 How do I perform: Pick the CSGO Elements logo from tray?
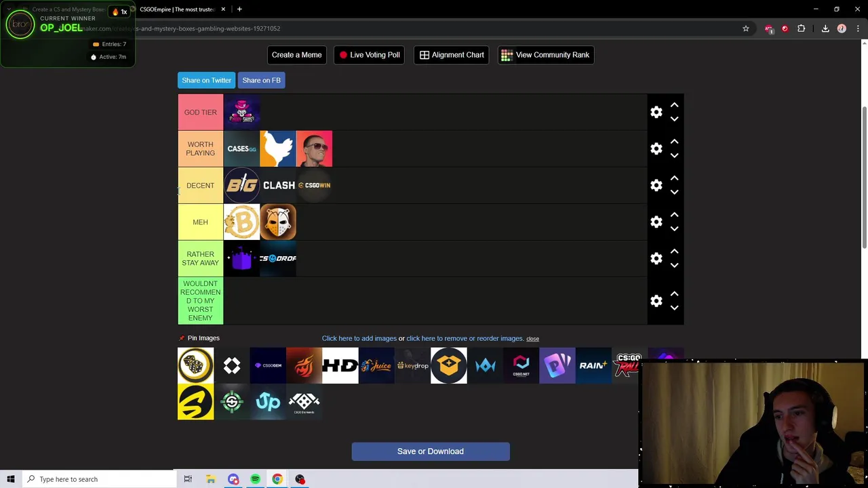coord(304,402)
